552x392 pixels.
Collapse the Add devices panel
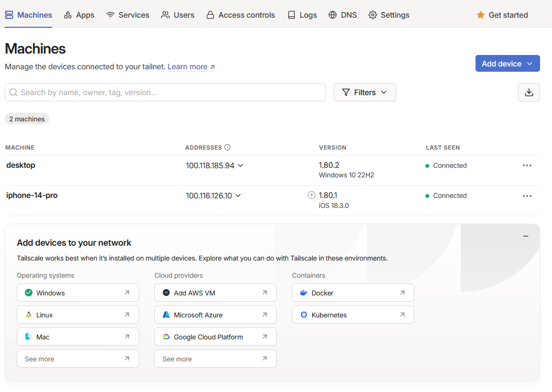point(526,236)
